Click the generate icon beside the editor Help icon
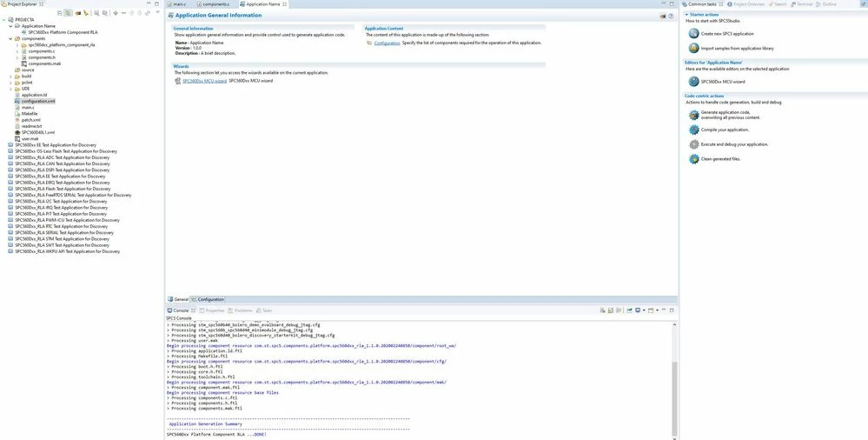This screenshot has width=868, height=440. (663, 16)
